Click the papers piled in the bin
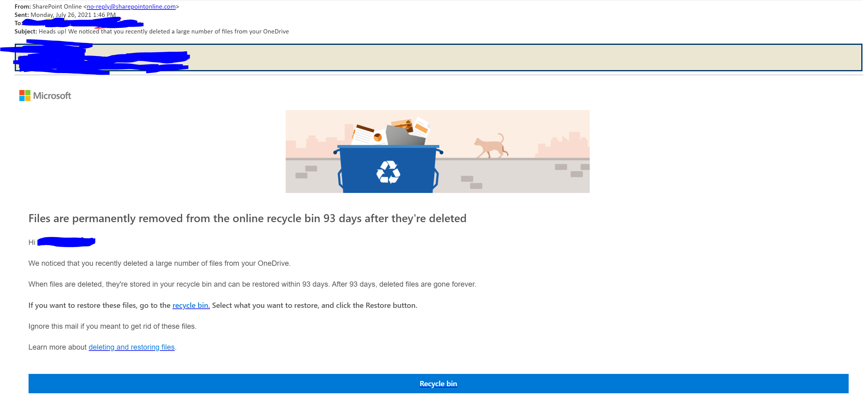 391,132
